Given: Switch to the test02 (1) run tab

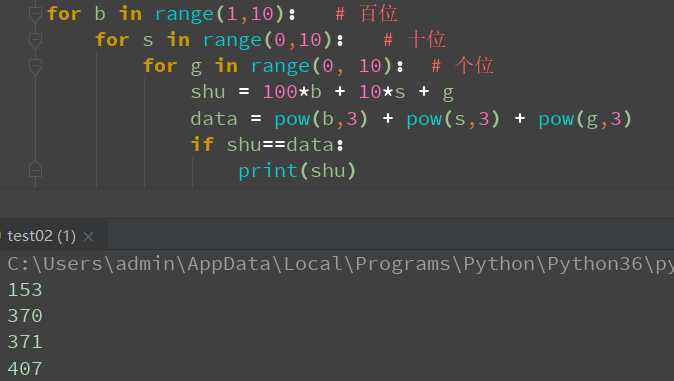Looking at the screenshot, I should (41, 236).
